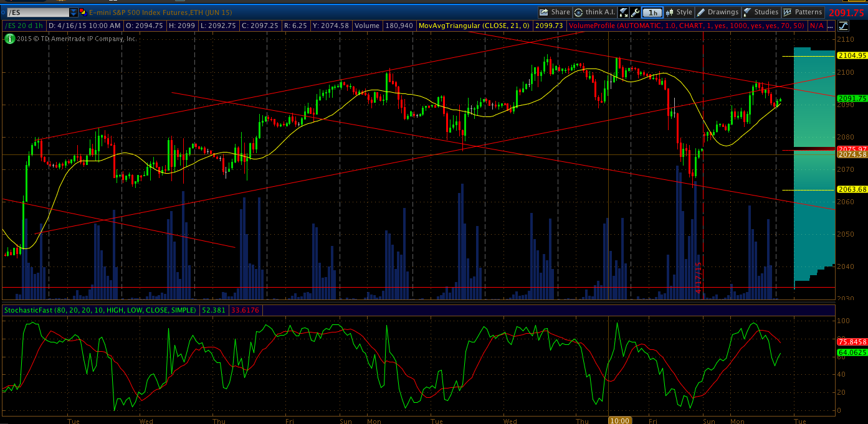Click the 2104.95 yellow price label
Screen dimensions: 868x424
click(x=852, y=55)
